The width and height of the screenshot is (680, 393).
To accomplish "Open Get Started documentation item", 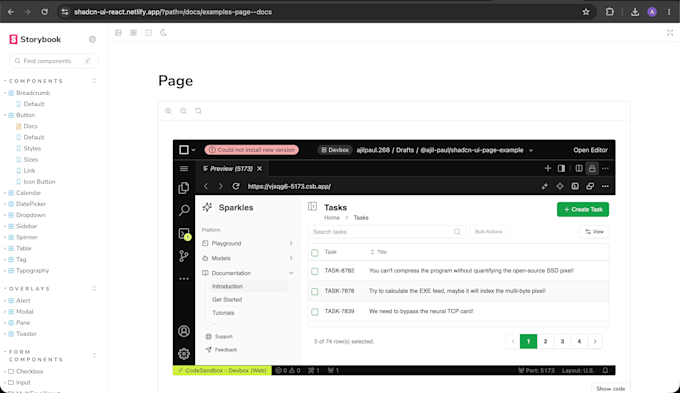I will tap(227, 300).
